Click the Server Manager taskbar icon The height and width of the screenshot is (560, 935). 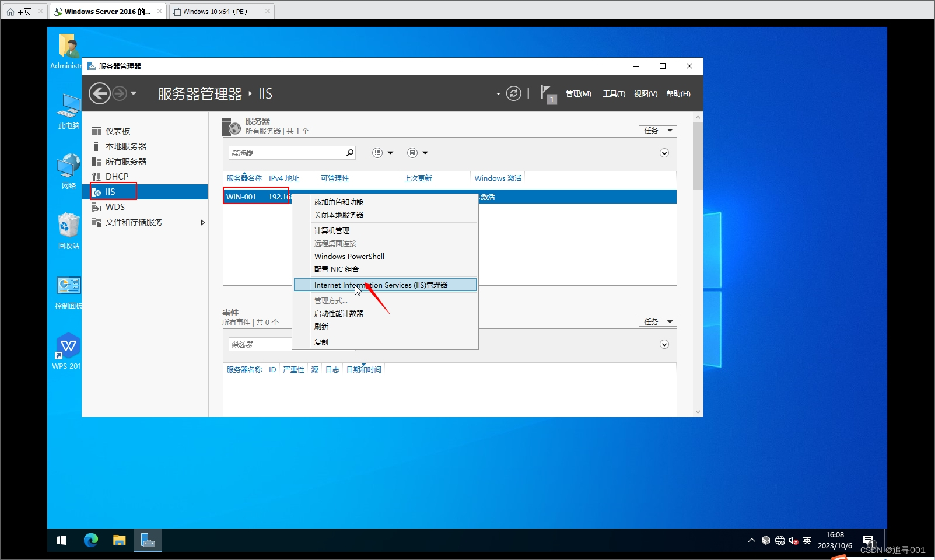(x=148, y=540)
